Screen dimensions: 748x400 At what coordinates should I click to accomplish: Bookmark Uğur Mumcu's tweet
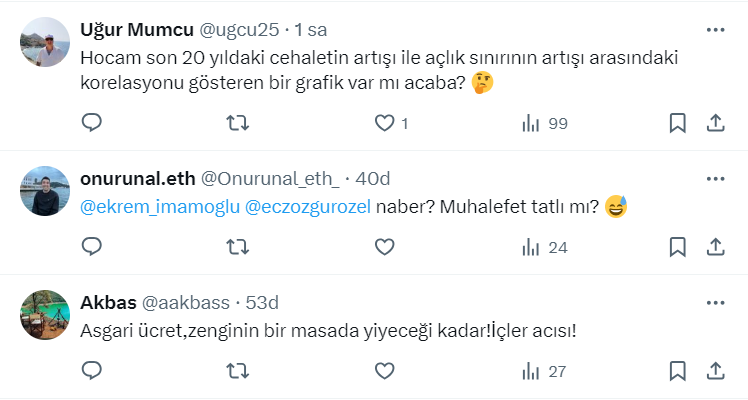(x=677, y=123)
